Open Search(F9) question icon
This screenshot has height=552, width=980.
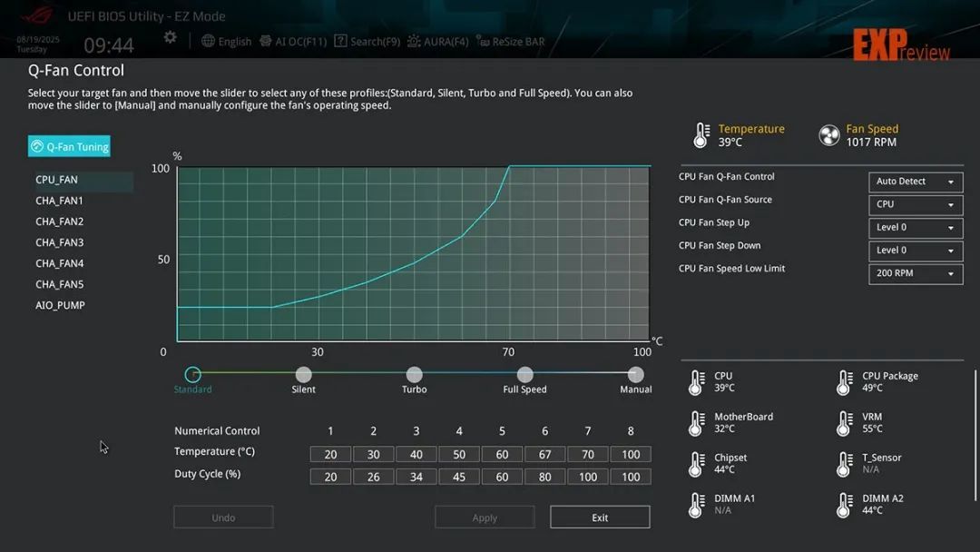tap(340, 41)
